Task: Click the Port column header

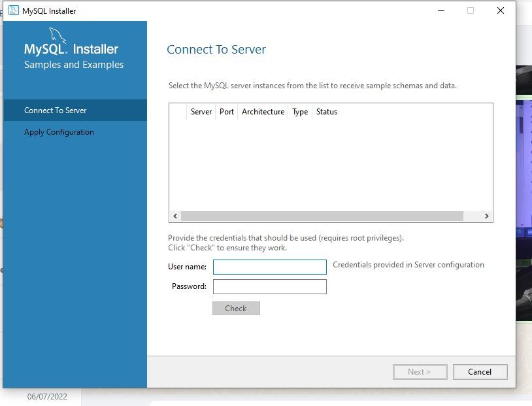Action: 227,112
